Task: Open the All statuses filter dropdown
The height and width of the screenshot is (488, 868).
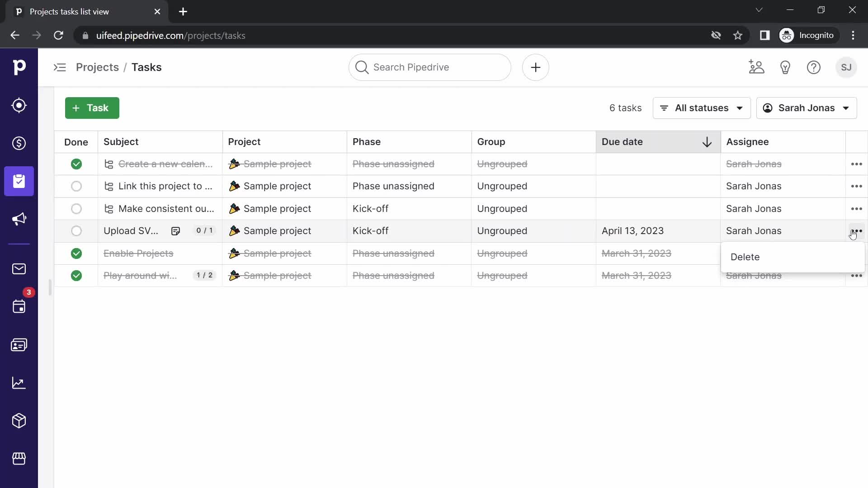Action: point(702,108)
